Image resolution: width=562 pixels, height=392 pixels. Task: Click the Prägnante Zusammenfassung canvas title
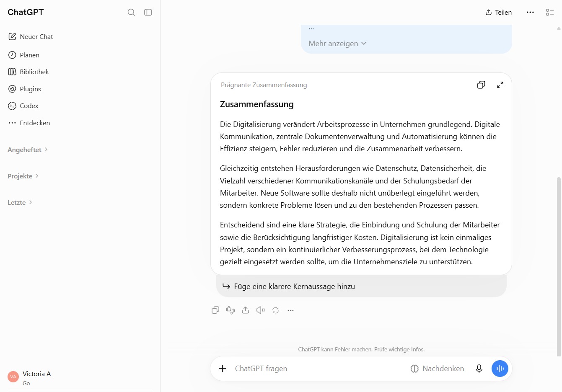pos(264,85)
